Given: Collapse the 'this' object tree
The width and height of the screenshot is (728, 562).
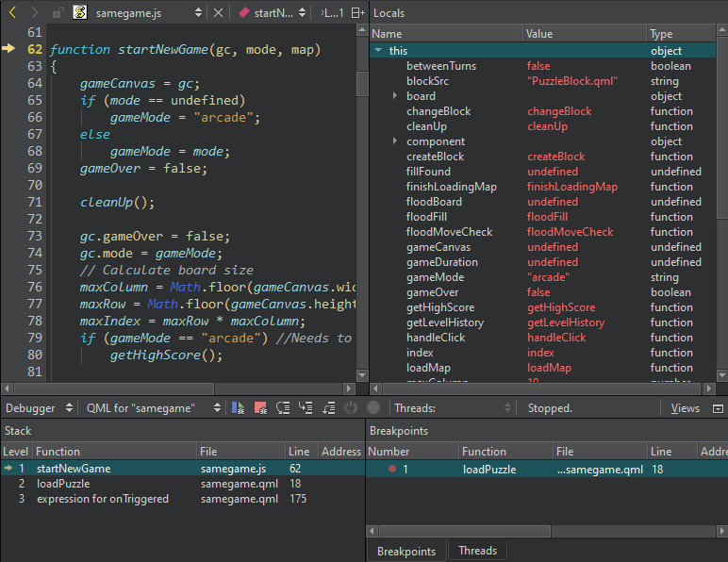Looking at the screenshot, I should tap(378, 51).
